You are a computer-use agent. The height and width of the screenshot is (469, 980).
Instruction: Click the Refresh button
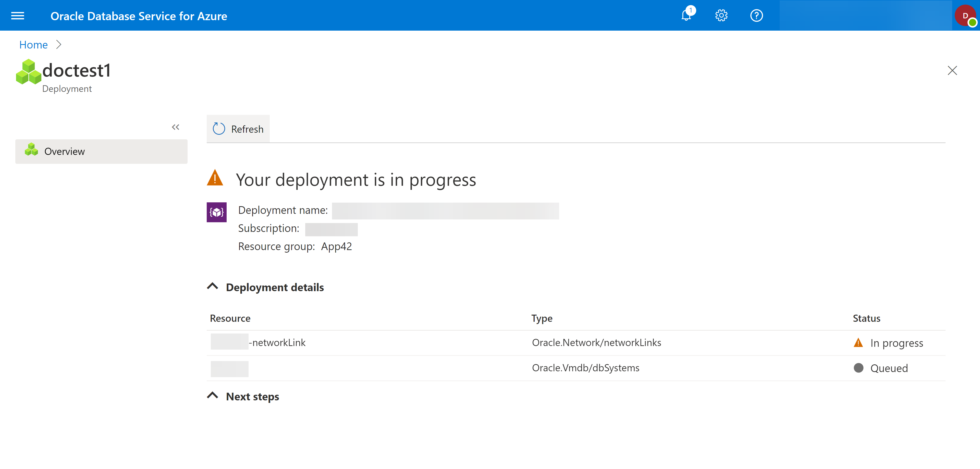238,129
